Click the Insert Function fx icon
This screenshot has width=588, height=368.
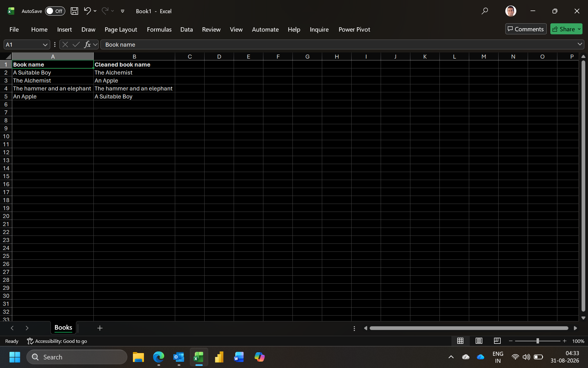tap(87, 44)
